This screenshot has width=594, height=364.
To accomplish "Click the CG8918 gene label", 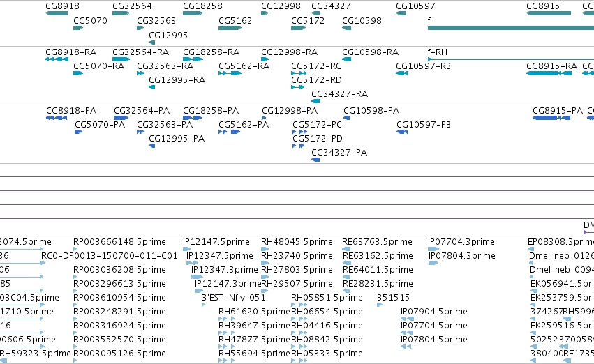I will tap(63, 6).
